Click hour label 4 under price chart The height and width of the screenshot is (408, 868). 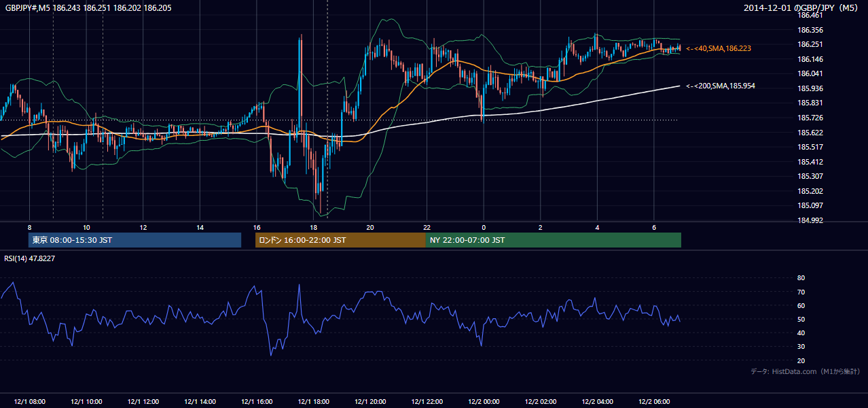coord(597,227)
